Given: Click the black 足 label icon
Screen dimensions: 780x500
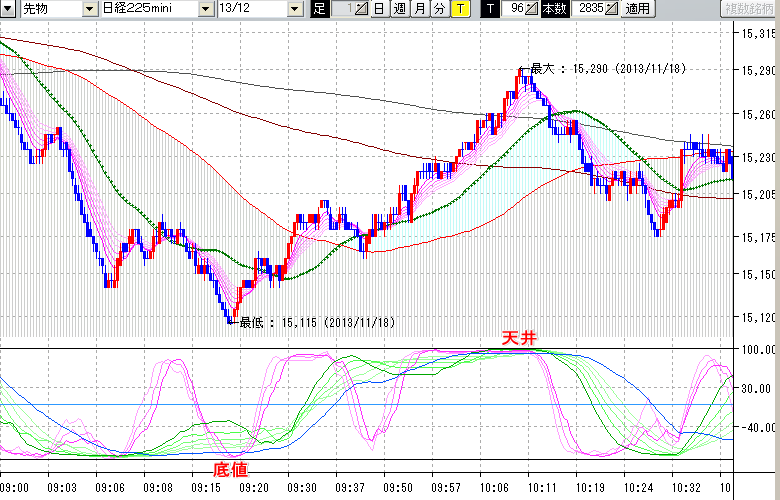Looking at the screenshot, I should point(320,9).
